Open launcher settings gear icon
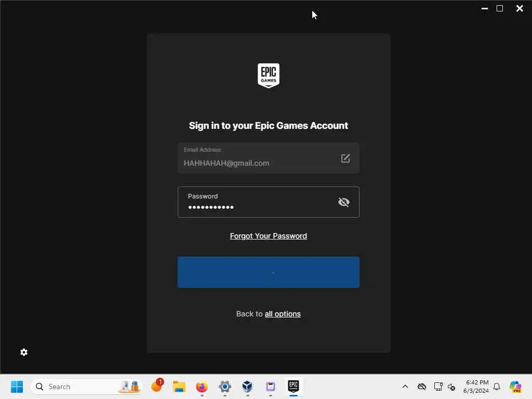This screenshot has height=399, width=532. (24, 352)
